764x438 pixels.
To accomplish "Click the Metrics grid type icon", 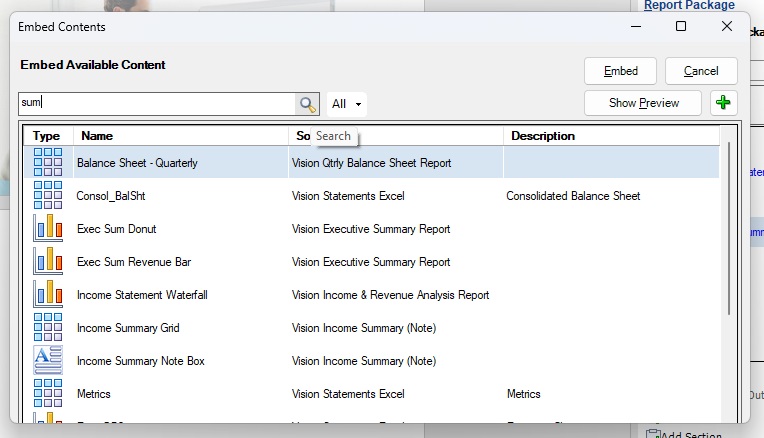I will point(48,394).
